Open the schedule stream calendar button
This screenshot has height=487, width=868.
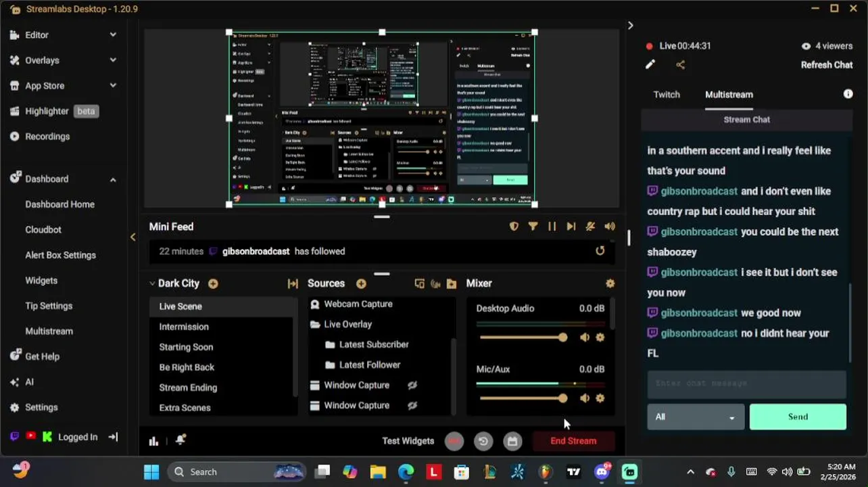coord(512,441)
